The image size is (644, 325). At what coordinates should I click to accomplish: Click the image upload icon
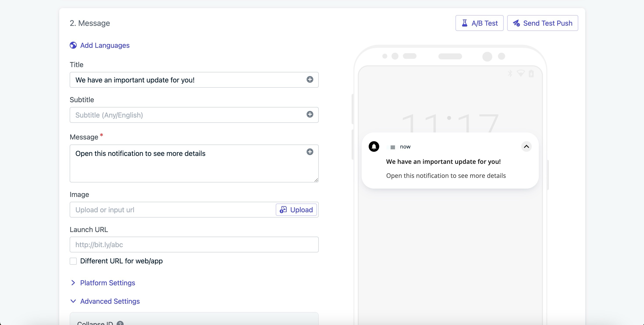point(283,210)
